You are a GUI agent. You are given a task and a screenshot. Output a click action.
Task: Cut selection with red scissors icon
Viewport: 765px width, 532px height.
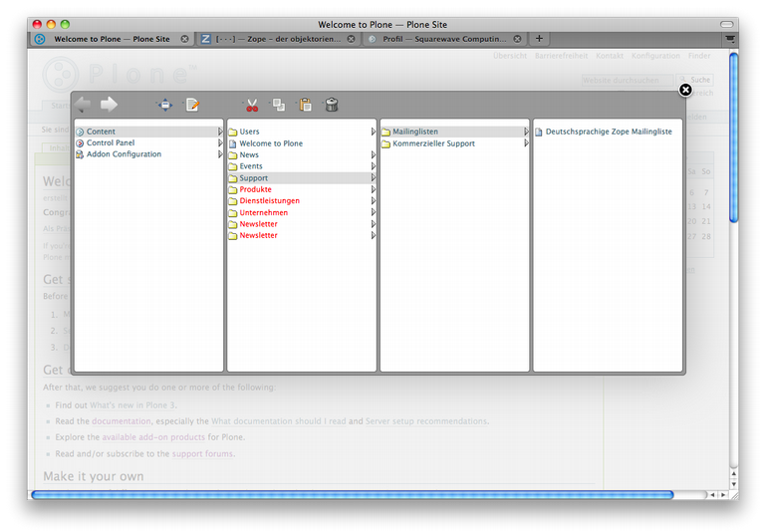pyautogui.click(x=252, y=105)
